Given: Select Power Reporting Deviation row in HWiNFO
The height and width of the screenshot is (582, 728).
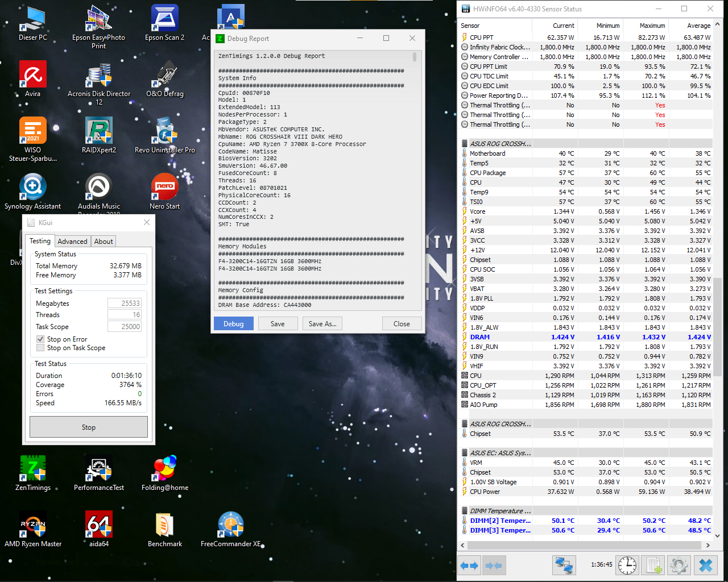Looking at the screenshot, I should point(585,95).
